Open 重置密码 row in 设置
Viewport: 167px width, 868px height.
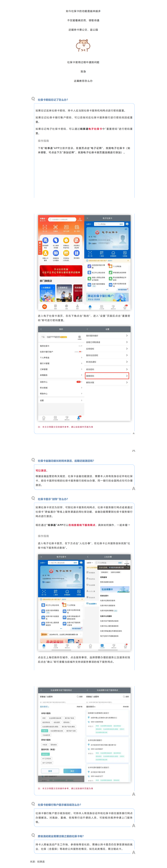107,376
